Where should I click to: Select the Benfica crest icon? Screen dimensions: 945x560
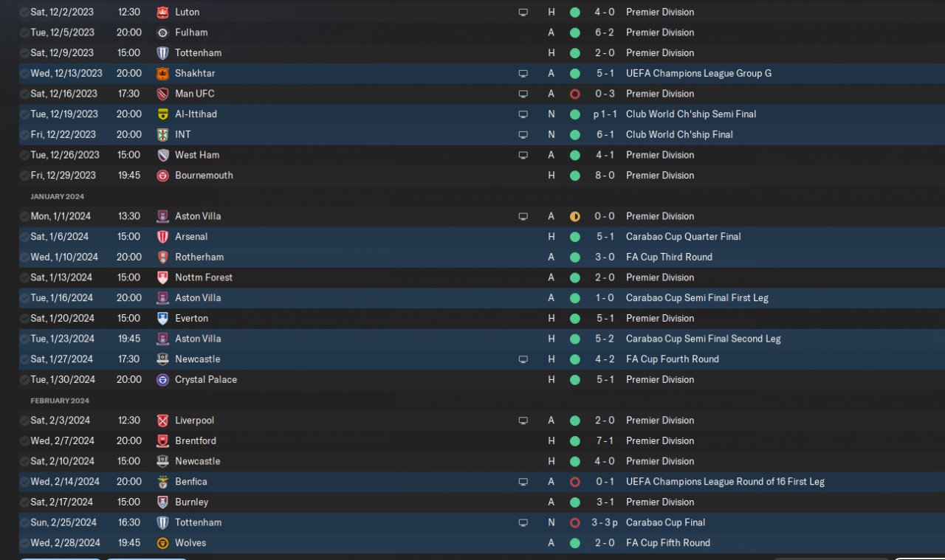(162, 482)
